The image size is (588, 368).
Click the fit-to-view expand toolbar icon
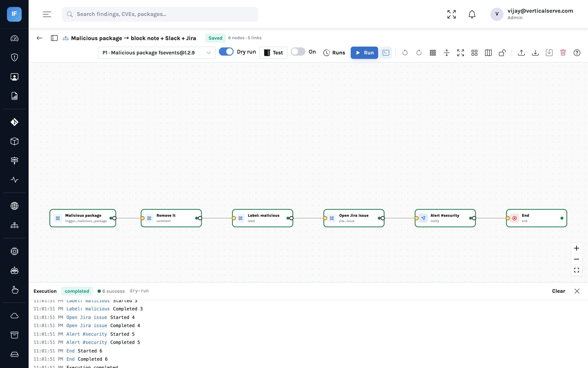461,53
